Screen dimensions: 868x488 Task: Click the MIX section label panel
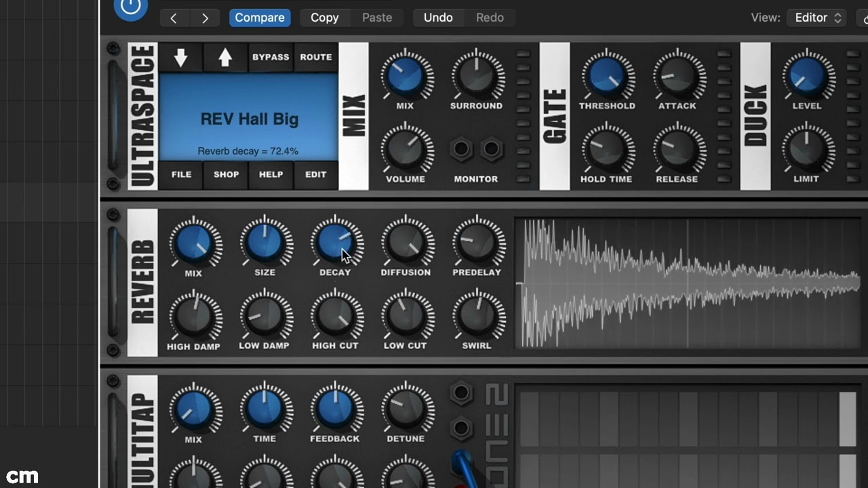[x=353, y=116]
